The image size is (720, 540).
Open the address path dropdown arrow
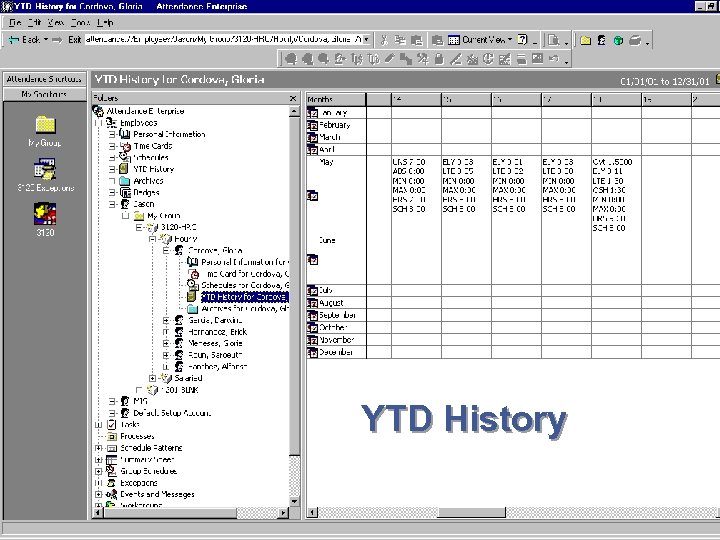coord(366,39)
